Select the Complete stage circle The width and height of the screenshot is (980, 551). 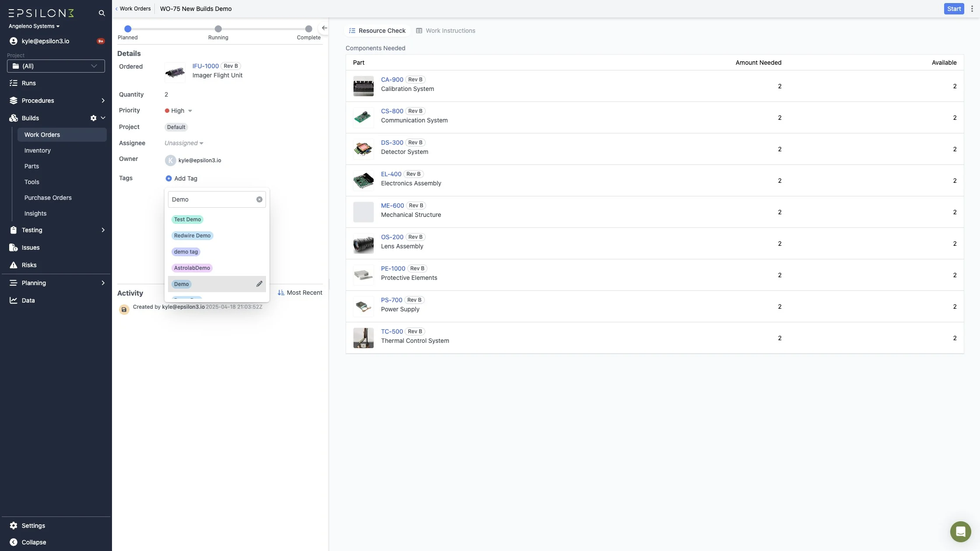coord(308,29)
